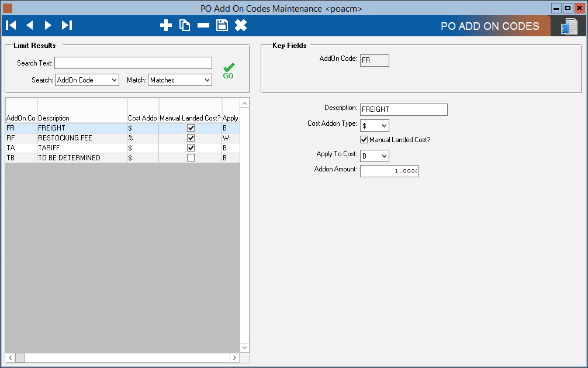This screenshot has width=588, height=368.
Task: Click inside the Search Text field
Action: pyautogui.click(x=133, y=63)
